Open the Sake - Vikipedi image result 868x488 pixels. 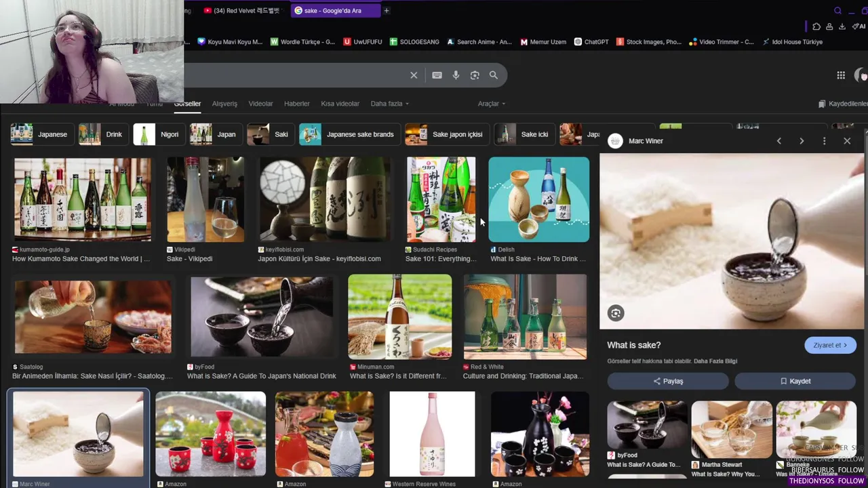[205, 199]
